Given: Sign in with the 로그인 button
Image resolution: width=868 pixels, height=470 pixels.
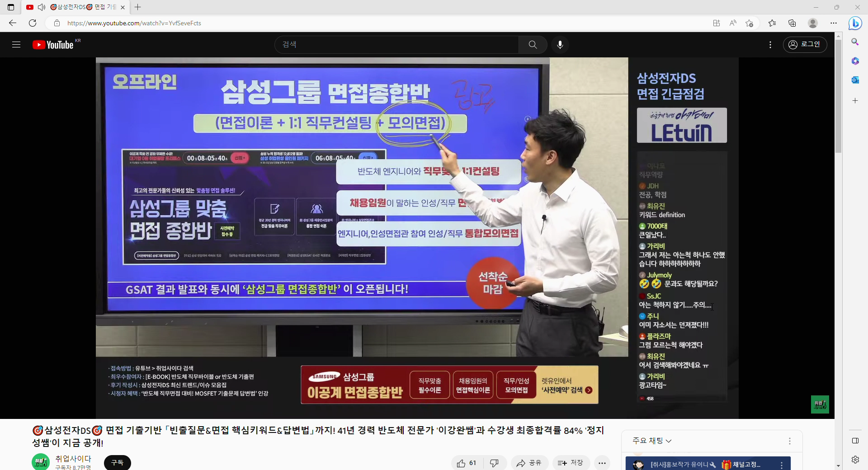Looking at the screenshot, I should [805, 44].
